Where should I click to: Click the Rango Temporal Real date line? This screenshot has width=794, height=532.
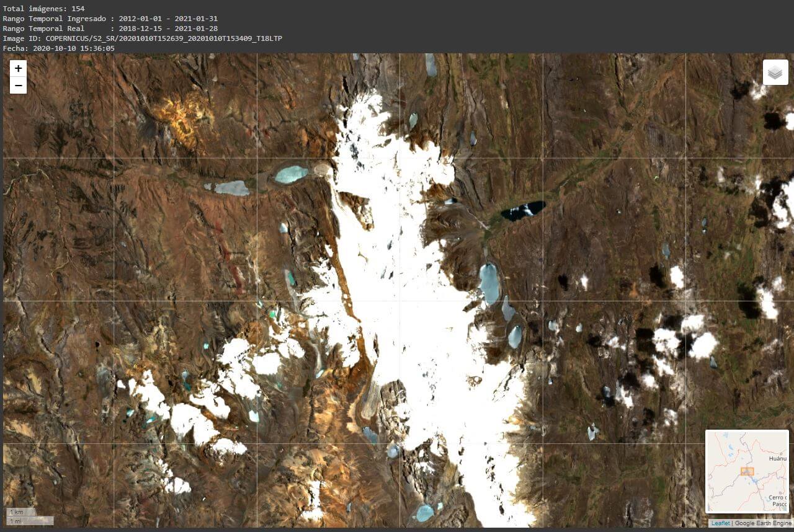tap(110, 29)
